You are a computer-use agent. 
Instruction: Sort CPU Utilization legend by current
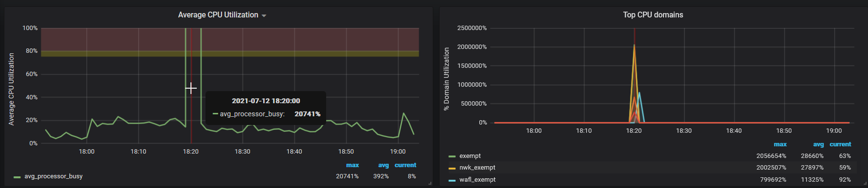(x=405, y=165)
